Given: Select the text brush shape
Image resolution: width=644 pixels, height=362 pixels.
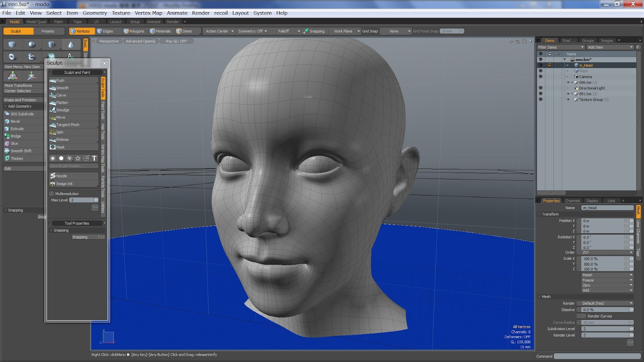Looking at the screenshot, I should (94, 158).
